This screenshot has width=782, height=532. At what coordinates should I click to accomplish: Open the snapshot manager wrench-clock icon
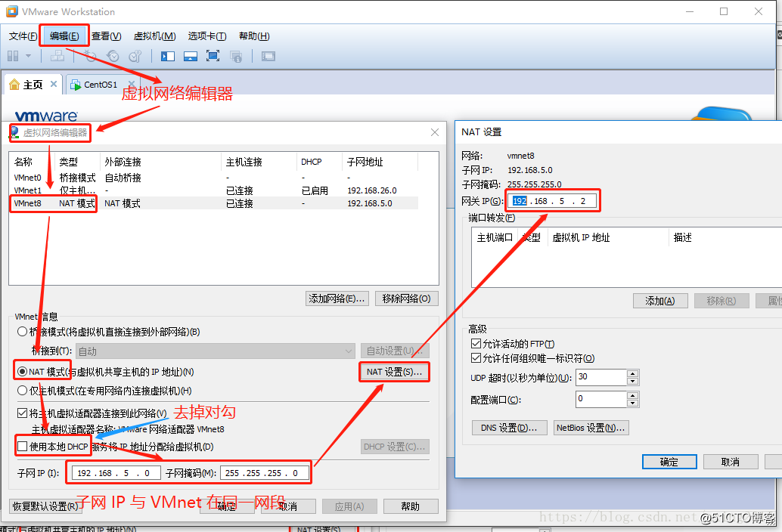point(135,56)
